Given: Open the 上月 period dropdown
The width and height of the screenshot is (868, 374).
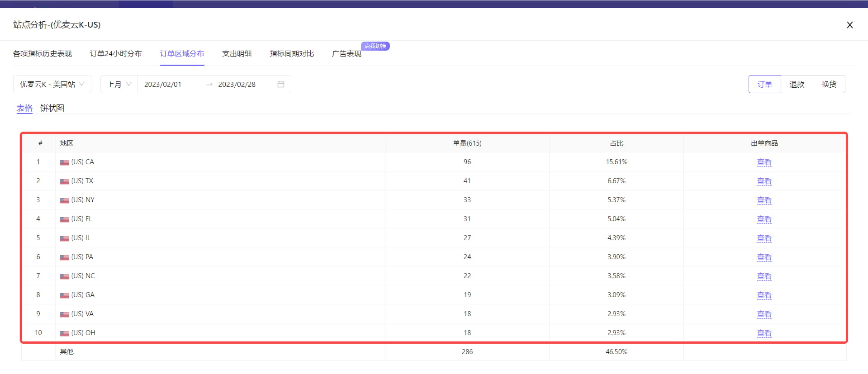Looking at the screenshot, I should [119, 84].
